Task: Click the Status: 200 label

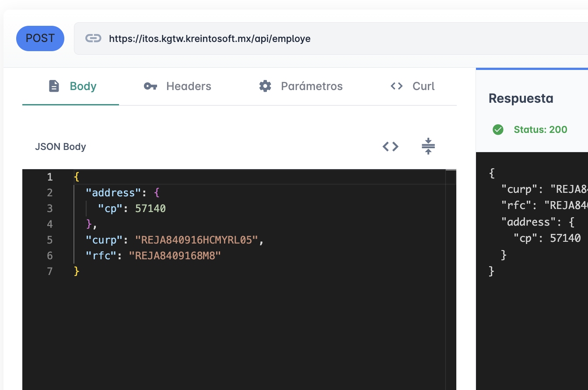Action: click(x=540, y=129)
